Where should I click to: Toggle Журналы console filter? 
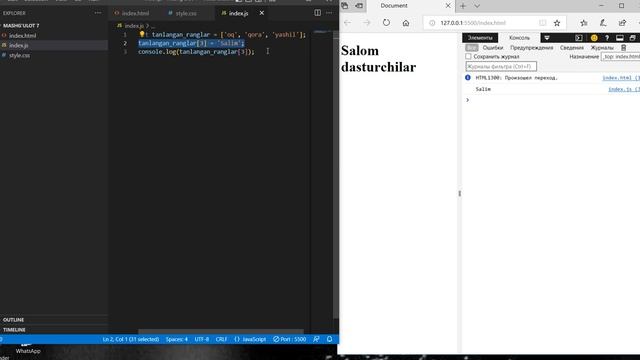tap(602, 48)
